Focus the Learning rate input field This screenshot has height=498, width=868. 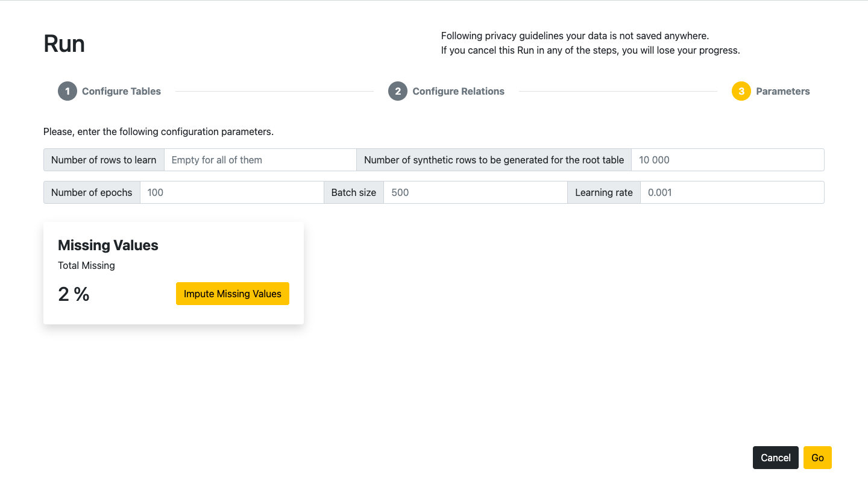pos(732,193)
